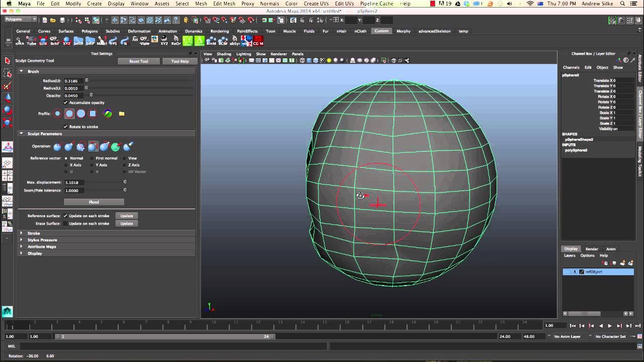Select the Pinch sculpt operation

105,146
